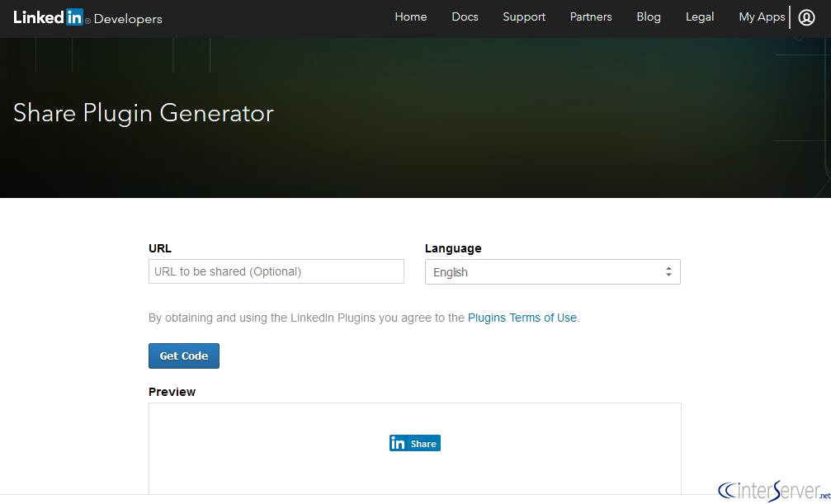Click the LinkedIn Developers logo
This screenshot has width=831, height=504.
[x=88, y=17]
